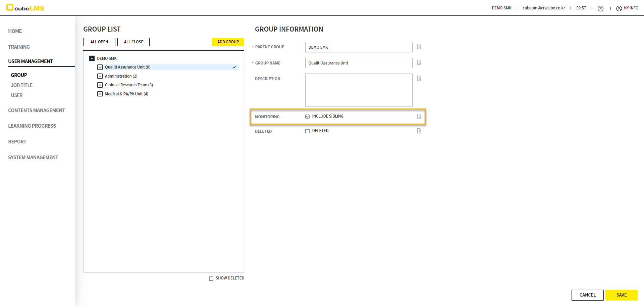This screenshot has width=644, height=306.
Task: Click the cubeLMS logo
Action: point(25,8)
